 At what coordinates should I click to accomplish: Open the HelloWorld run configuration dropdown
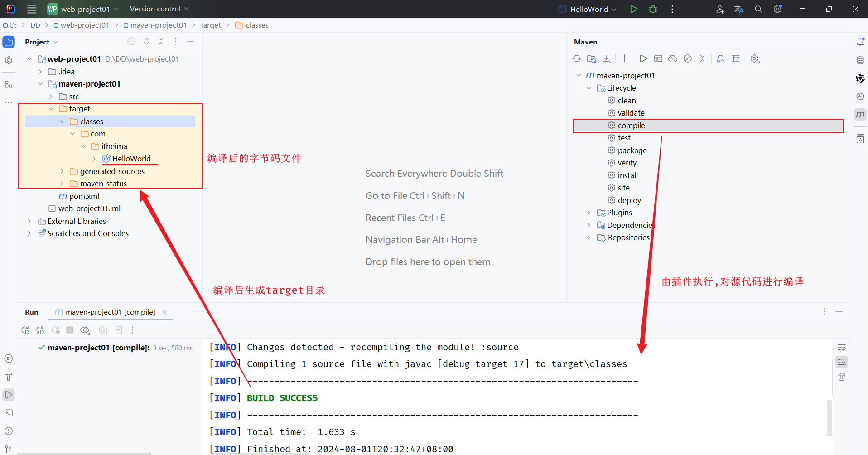pos(587,9)
